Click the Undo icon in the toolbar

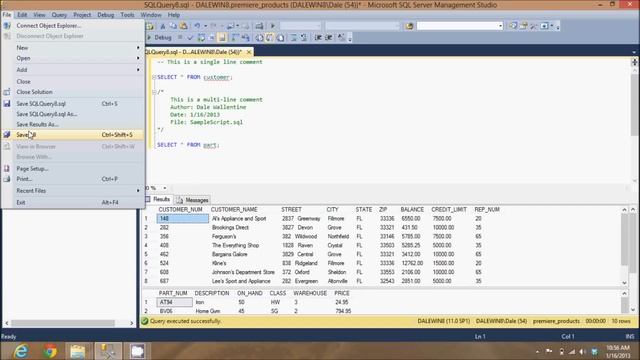pyautogui.click(x=197, y=26)
